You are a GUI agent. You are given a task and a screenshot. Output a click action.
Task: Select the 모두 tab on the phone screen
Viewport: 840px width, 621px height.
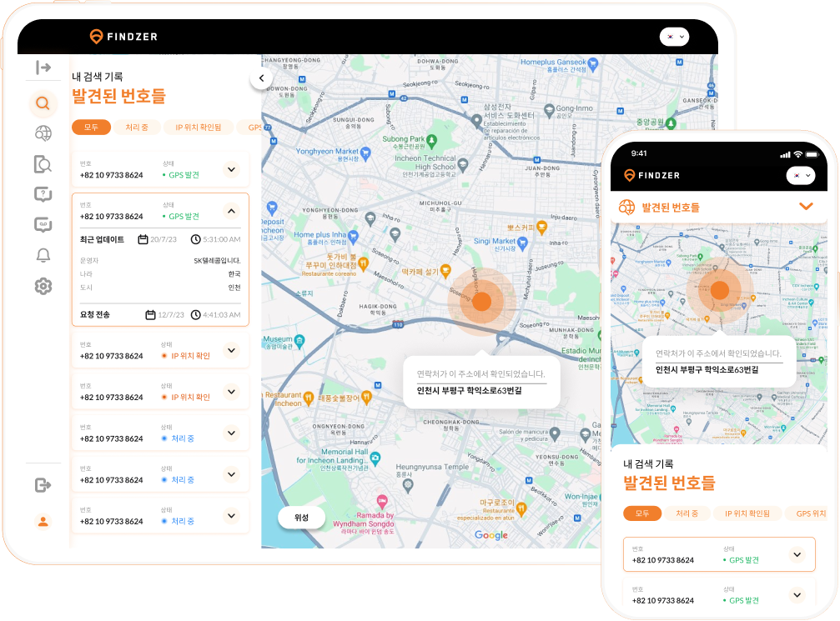[x=642, y=513]
